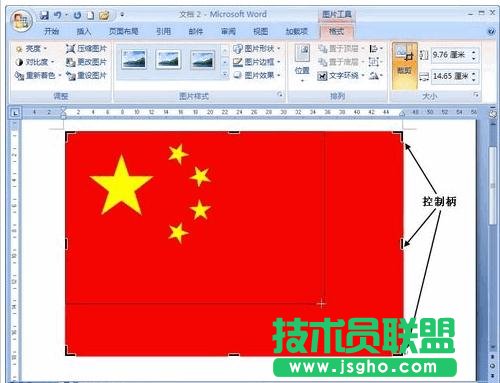
Task: Switch to the 页面布局 Page Layout tab
Action: coord(124,31)
